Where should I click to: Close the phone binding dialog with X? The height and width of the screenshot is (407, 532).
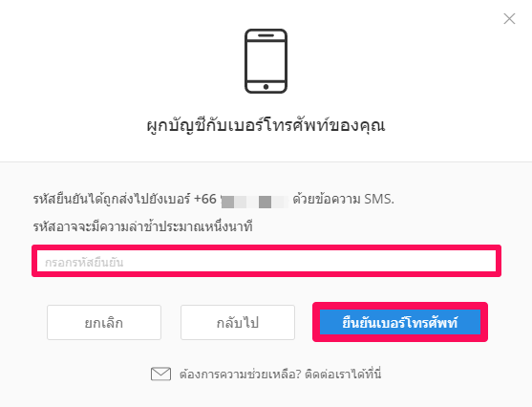[509, 19]
